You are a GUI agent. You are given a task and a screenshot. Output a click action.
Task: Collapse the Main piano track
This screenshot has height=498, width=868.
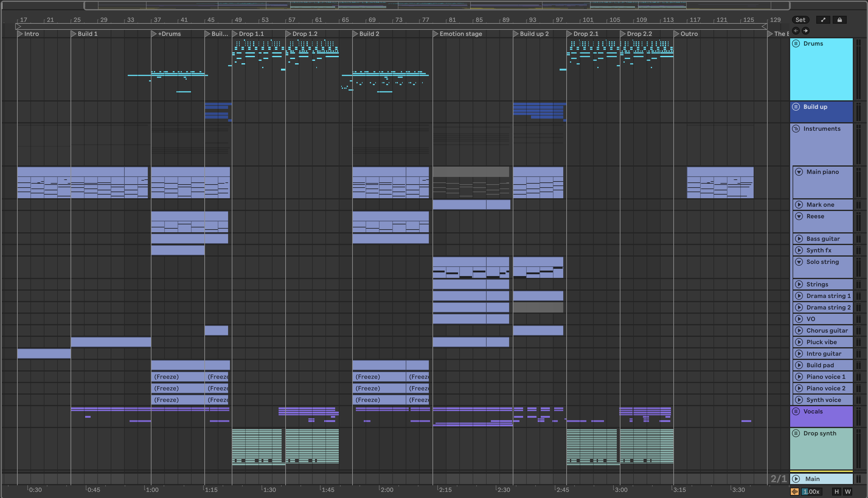pos(799,172)
